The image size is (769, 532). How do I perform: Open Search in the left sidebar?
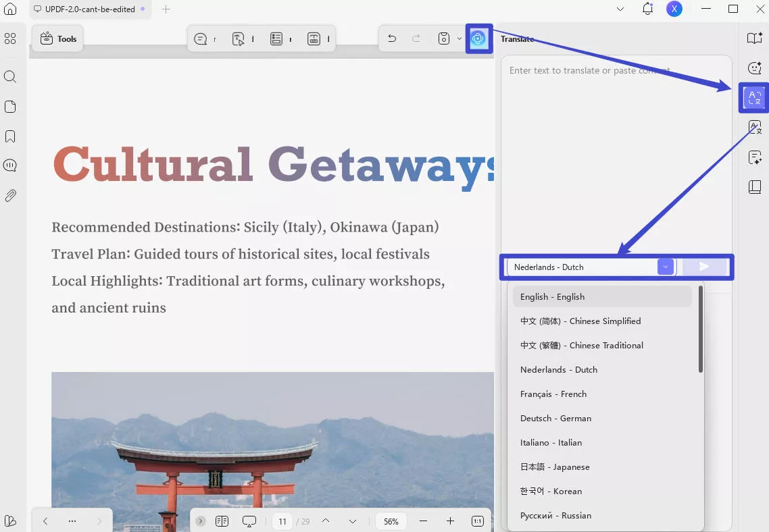(x=10, y=76)
